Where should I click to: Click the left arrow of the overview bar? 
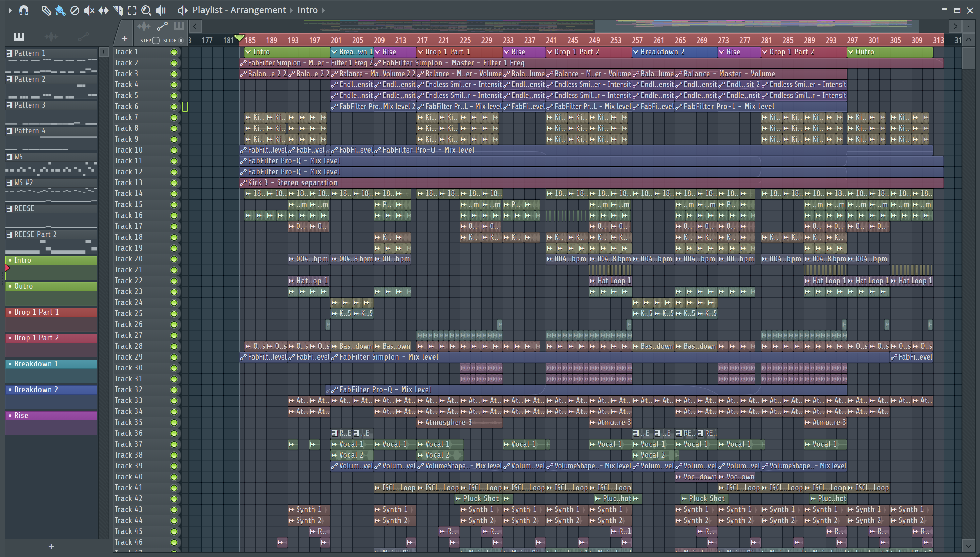[x=195, y=26]
